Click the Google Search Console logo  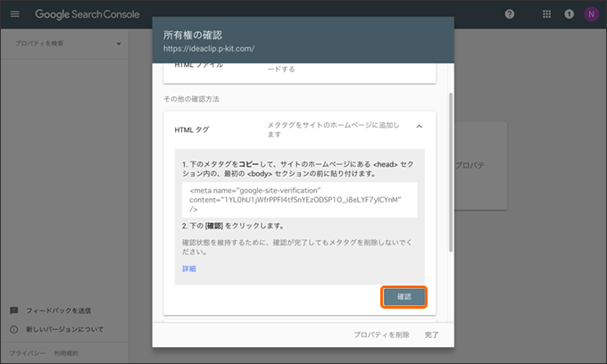click(87, 14)
